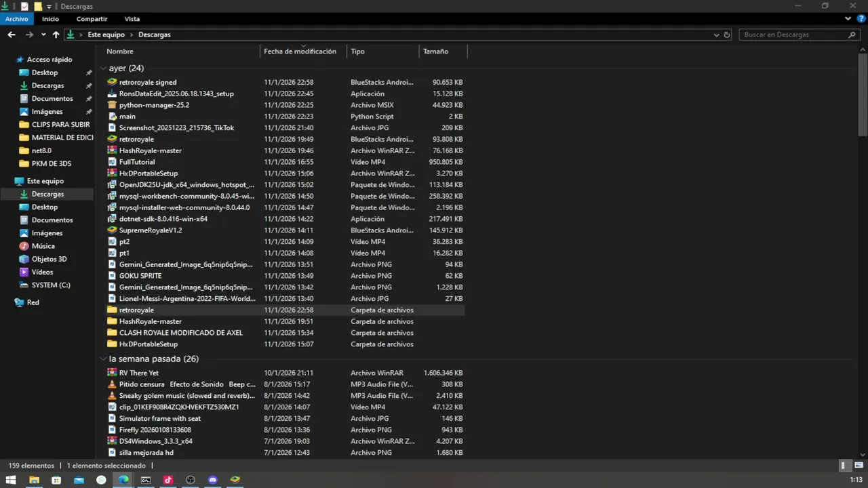Select 'Sneaky golem music' VLC audio icon
The height and width of the screenshot is (488, 868).
click(113, 396)
